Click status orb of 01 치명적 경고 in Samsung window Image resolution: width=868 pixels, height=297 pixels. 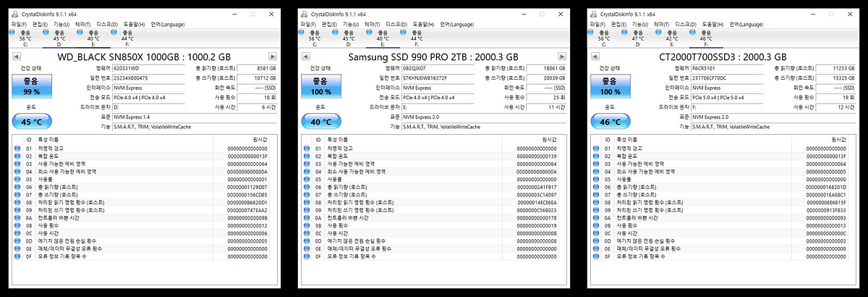click(x=307, y=148)
